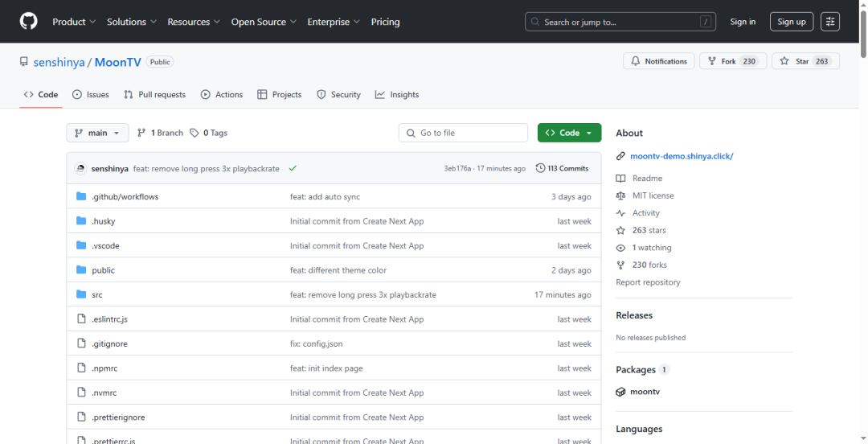The width and height of the screenshot is (868, 444).
Task: Open the .github/workflows folder
Action: click(x=125, y=196)
